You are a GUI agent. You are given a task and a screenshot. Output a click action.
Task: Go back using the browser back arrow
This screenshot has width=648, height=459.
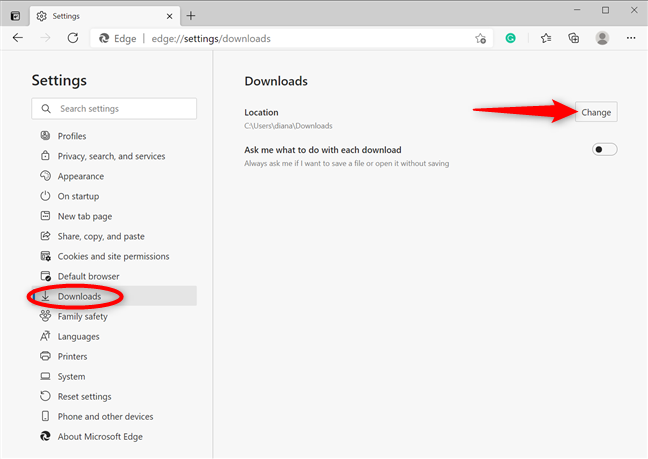18,38
